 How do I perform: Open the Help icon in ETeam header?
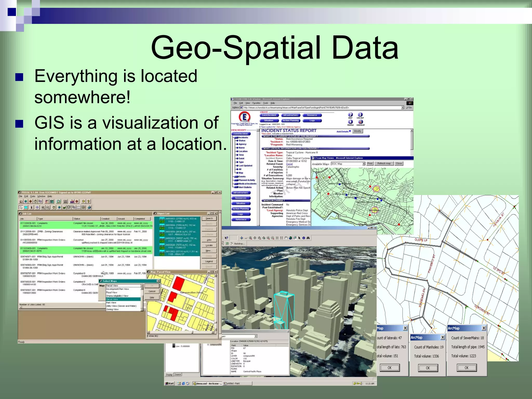[x=350, y=115]
